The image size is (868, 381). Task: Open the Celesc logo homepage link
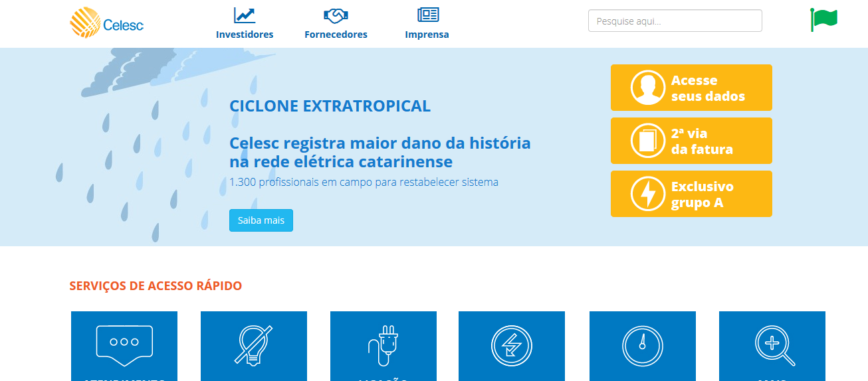[x=106, y=23]
